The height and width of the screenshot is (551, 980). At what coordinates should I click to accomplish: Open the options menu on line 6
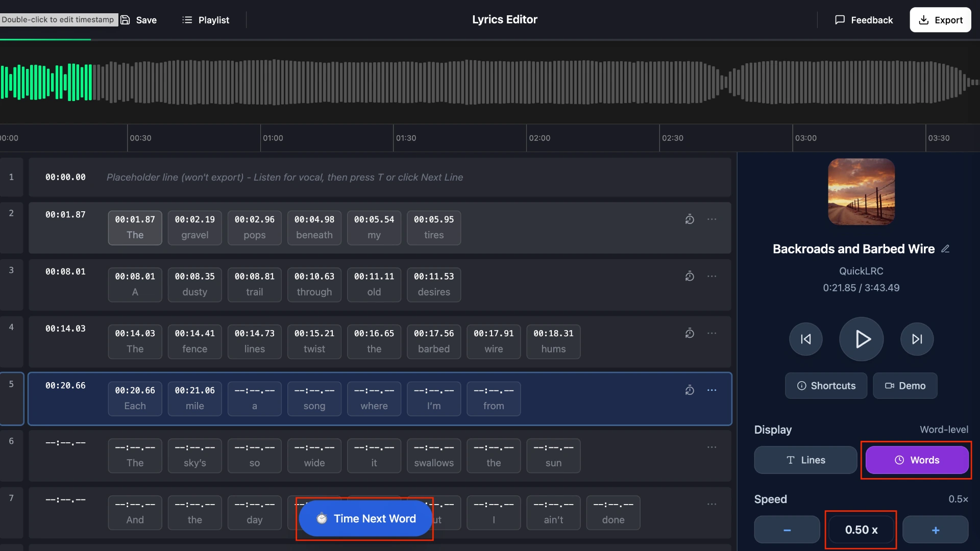tap(712, 447)
